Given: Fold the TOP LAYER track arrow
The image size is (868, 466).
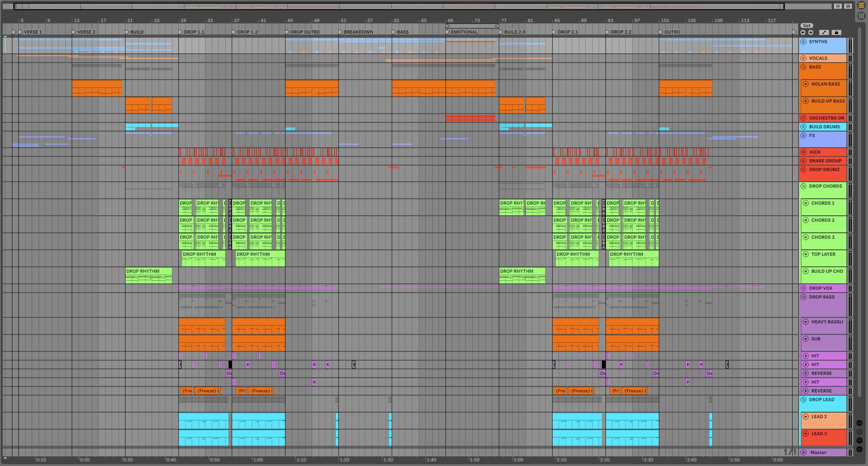Looking at the screenshot, I should (x=805, y=254).
